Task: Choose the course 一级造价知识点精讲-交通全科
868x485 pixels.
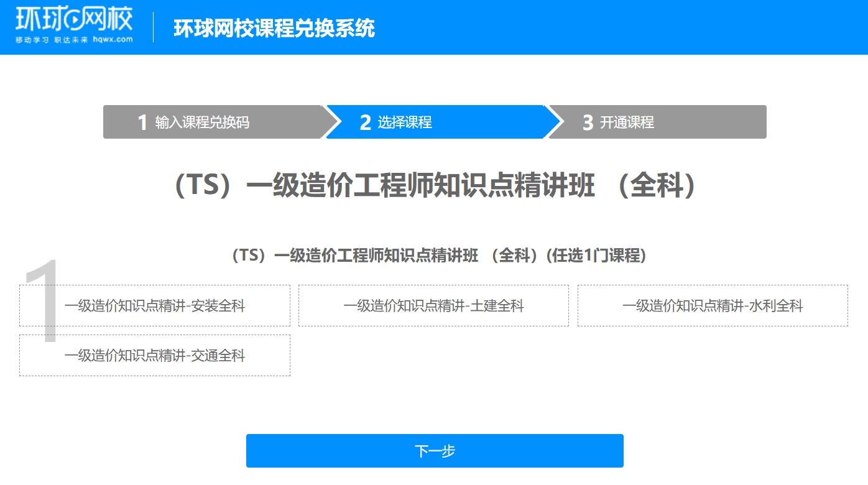Action: (155, 356)
